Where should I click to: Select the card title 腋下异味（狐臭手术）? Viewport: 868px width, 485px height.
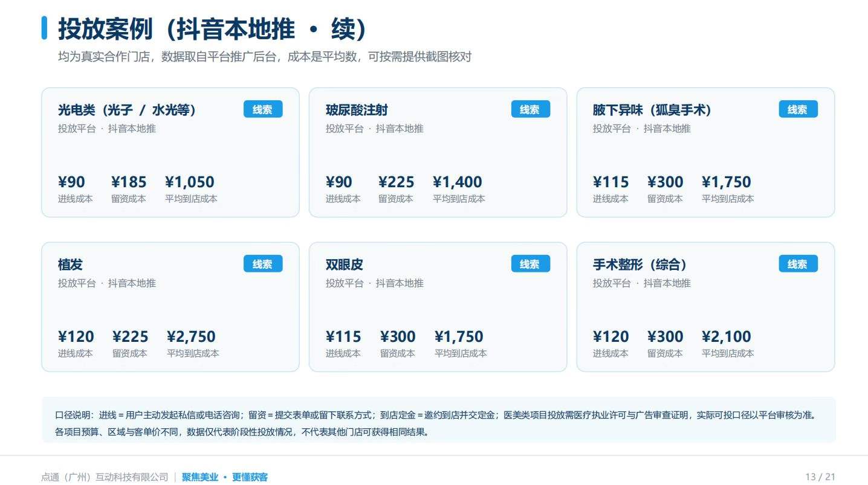click(652, 110)
